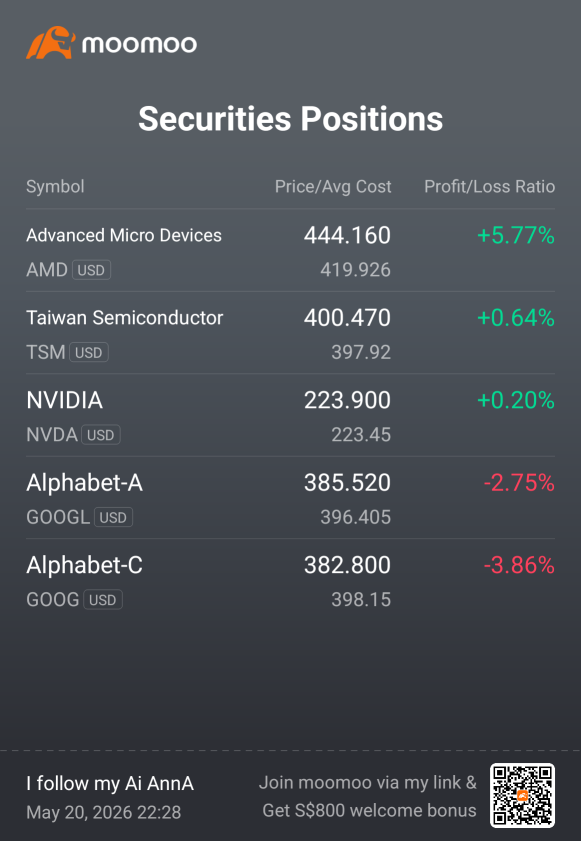Select the Symbol column header

point(55,187)
